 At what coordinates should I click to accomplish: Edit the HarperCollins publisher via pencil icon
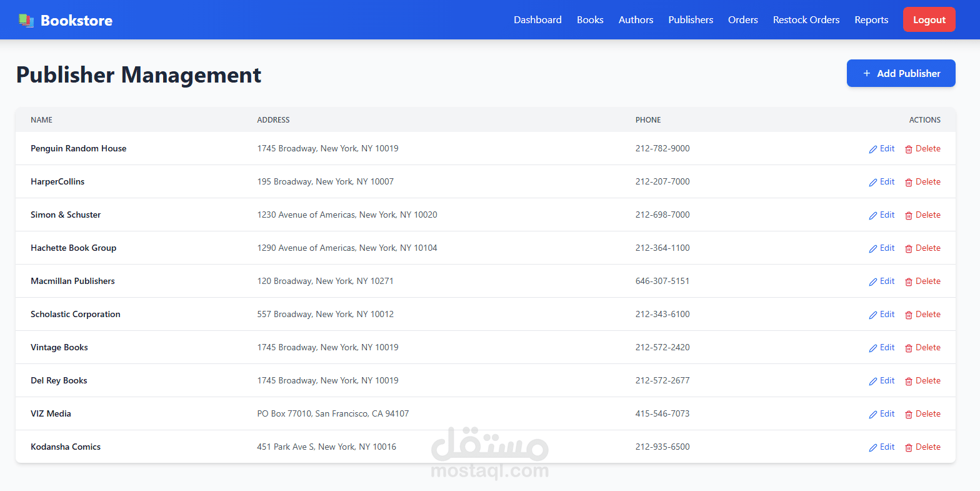click(x=873, y=183)
